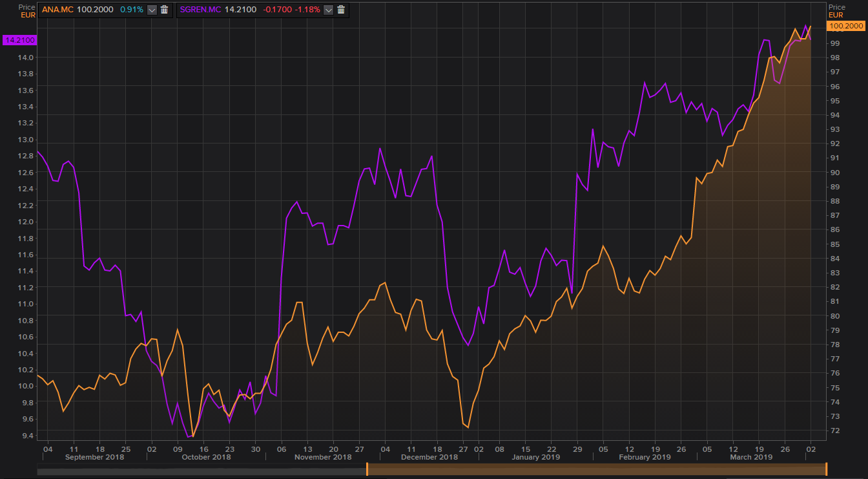868x479 pixels.
Task: Click the Price EUR heading of the right axis
Action: click(837, 10)
